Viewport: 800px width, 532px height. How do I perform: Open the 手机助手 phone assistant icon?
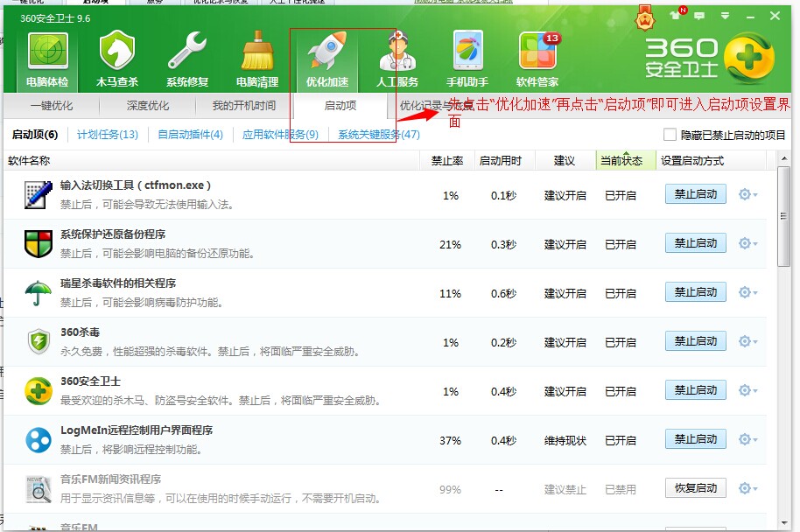point(467,59)
